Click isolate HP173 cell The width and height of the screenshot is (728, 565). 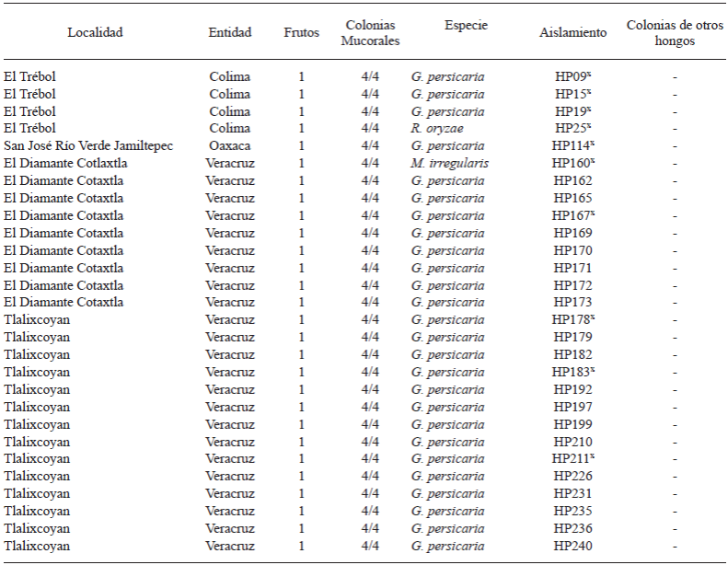pyautogui.click(x=572, y=302)
